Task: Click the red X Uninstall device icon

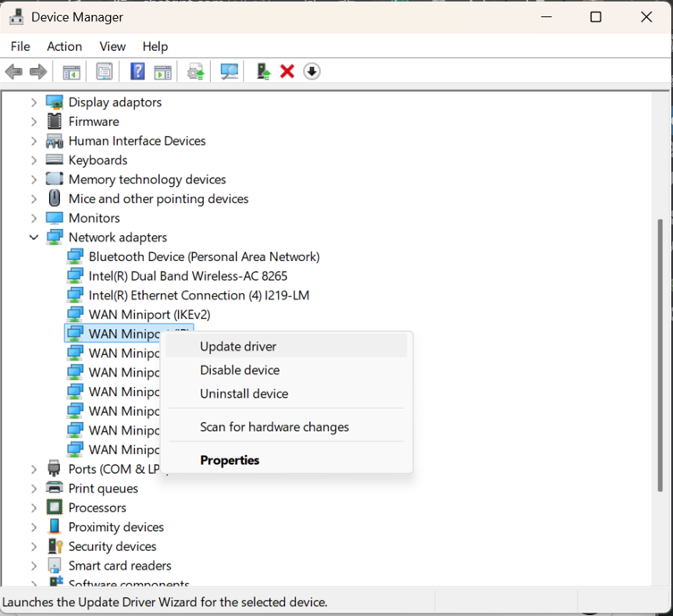Action: pyautogui.click(x=287, y=72)
